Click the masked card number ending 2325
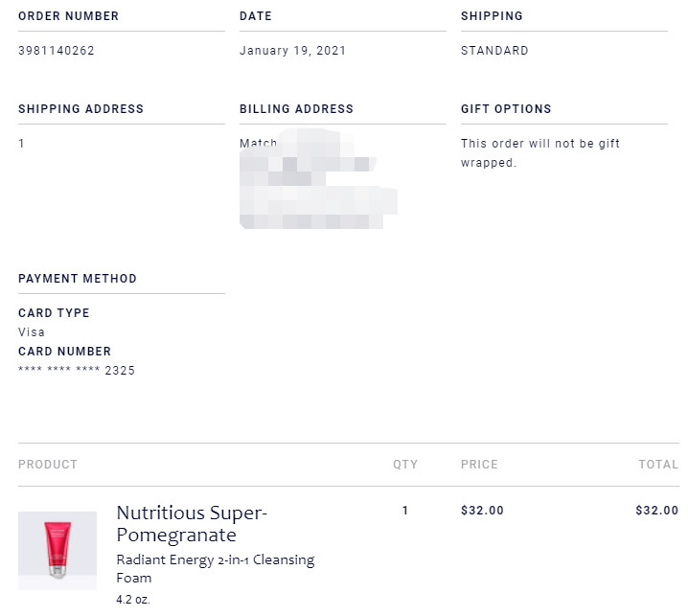Viewport: 688px width, 616px height. [x=77, y=371]
